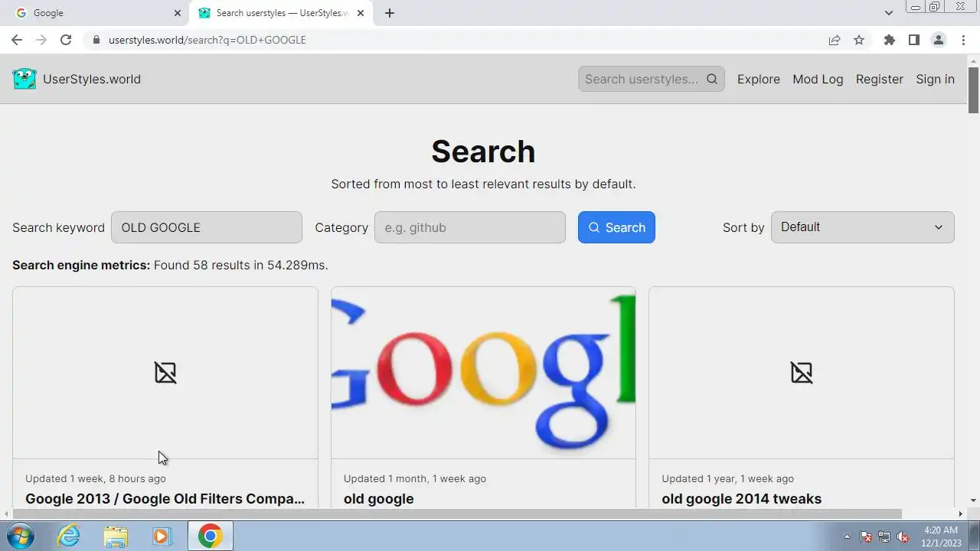Go back with browser back arrow
The width and height of the screenshot is (980, 551).
click(17, 40)
